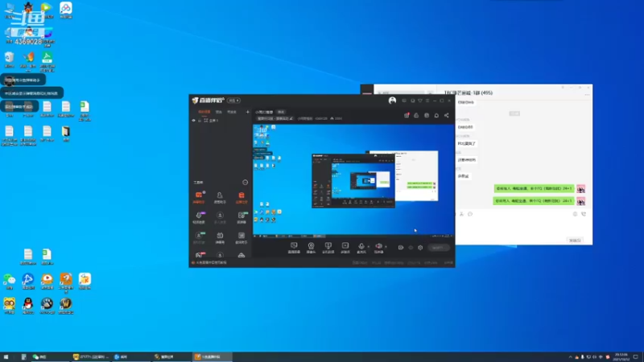Switch to the third scene tab
Screen dimensions: 644x362
coord(232,112)
